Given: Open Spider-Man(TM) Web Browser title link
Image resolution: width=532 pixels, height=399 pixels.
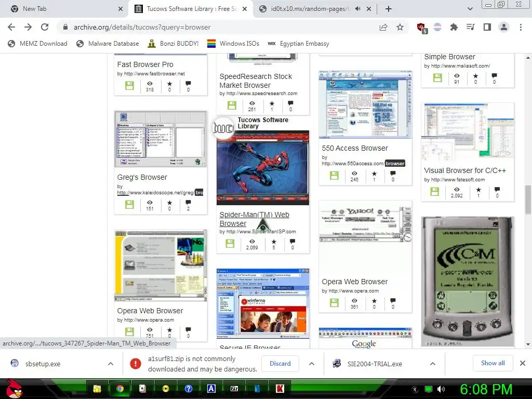Looking at the screenshot, I should pos(254,219).
